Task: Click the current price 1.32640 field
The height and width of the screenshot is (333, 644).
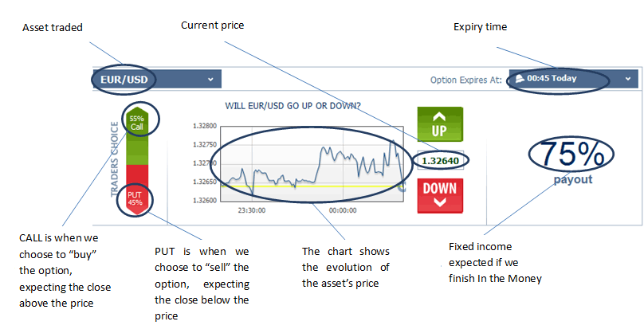Action: coord(440,161)
